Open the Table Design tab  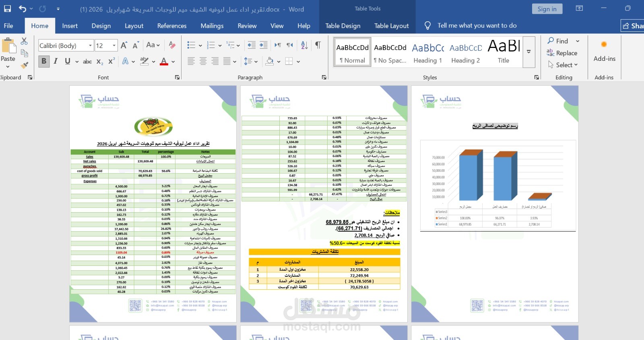click(343, 26)
